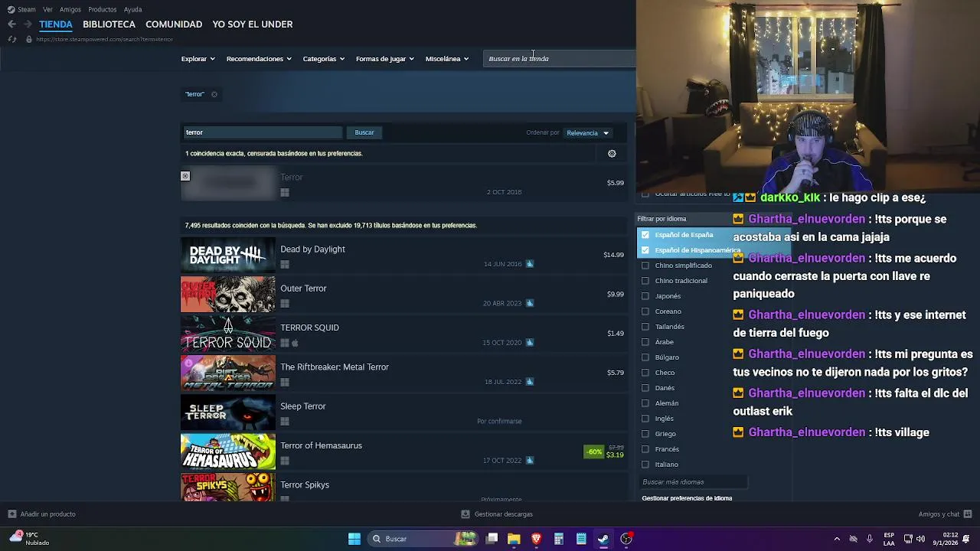
Task: Enable the Chino tradicional language filter
Action: pos(645,281)
